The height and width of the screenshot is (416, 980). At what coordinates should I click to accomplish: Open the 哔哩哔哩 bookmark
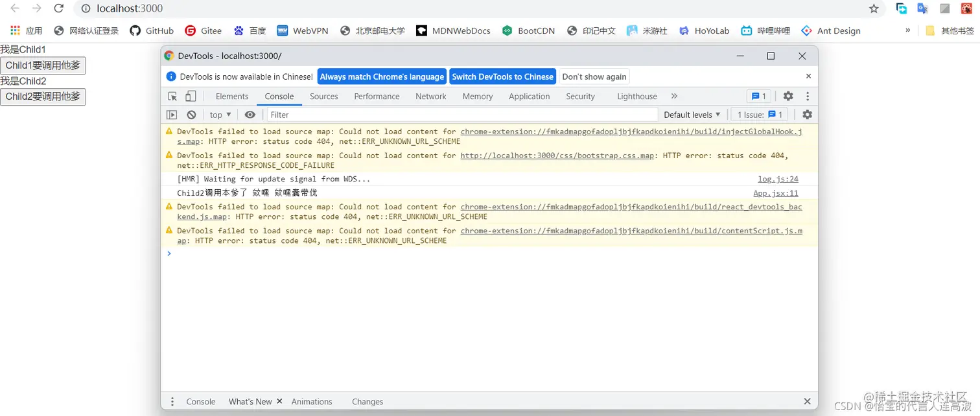(765, 30)
